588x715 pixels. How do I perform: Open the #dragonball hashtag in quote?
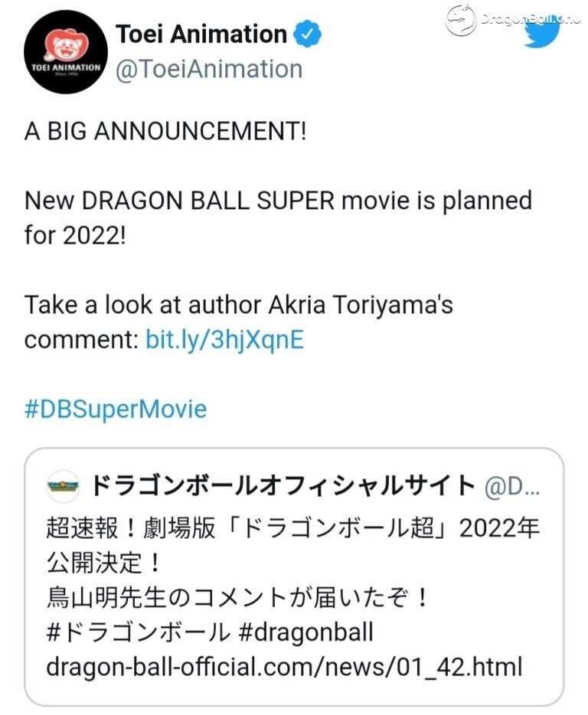click(306, 633)
